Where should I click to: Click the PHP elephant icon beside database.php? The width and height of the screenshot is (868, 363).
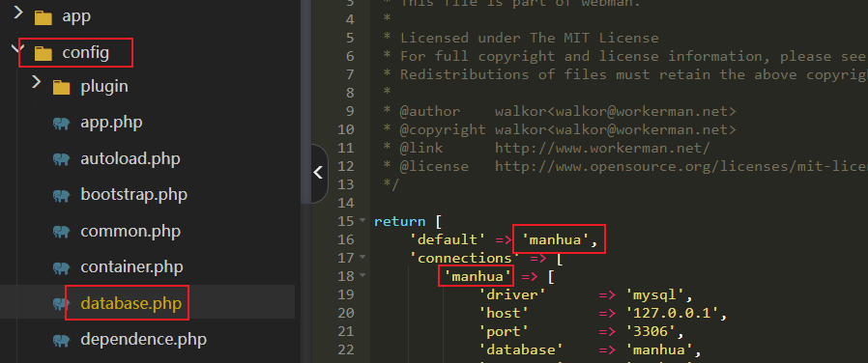[x=62, y=304]
